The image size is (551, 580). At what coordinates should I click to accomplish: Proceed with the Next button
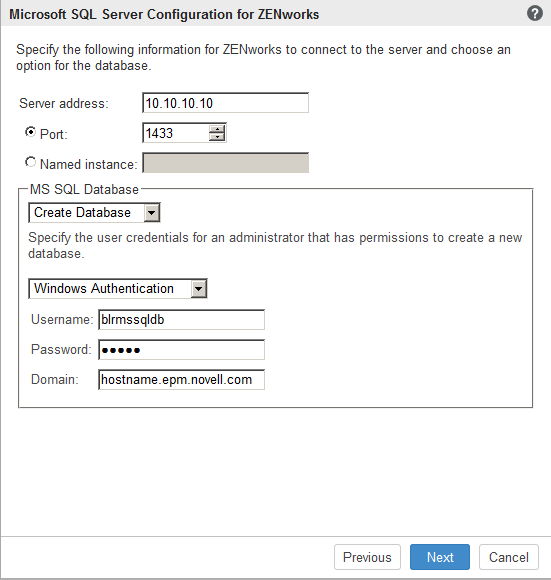point(440,557)
